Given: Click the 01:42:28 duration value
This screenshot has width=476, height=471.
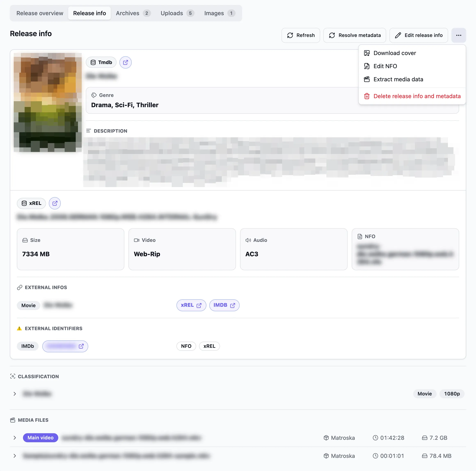Looking at the screenshot, I should [x=392, y=438].
